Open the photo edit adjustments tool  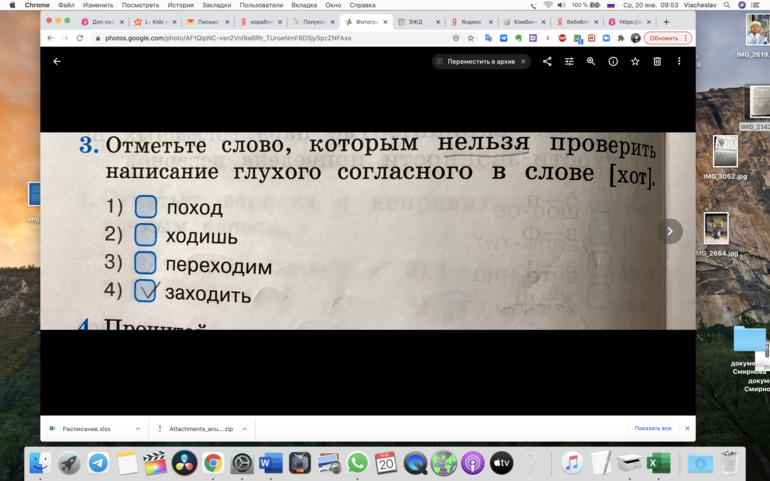(x=569, y=62)
